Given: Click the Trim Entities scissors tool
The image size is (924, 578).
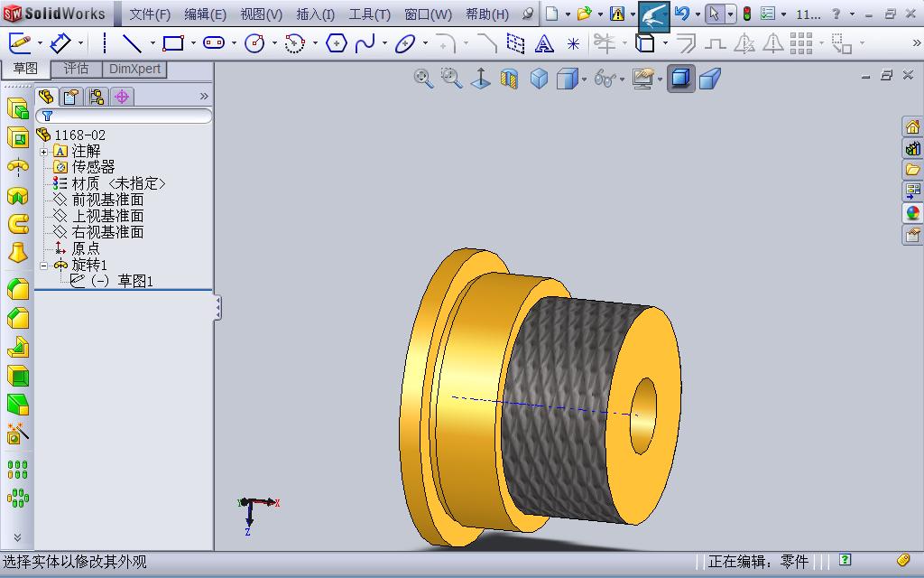Looking at the screenshot, I should 605,43.
